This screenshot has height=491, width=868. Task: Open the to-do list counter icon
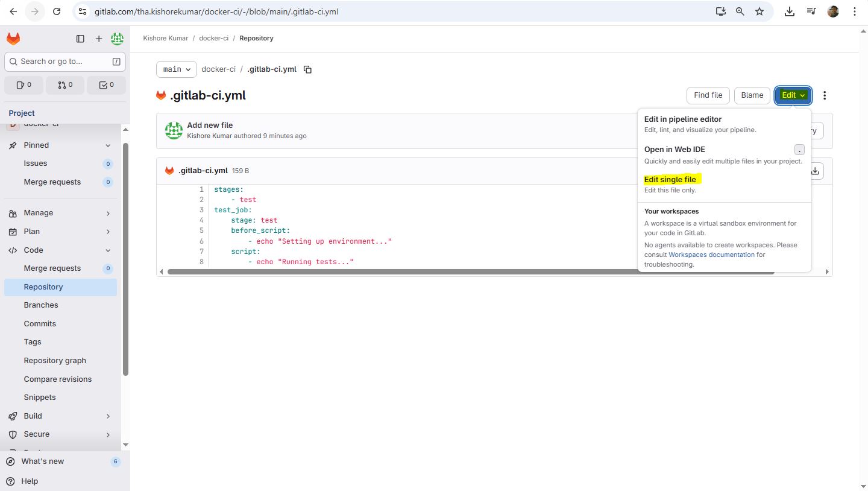[106, 85]
